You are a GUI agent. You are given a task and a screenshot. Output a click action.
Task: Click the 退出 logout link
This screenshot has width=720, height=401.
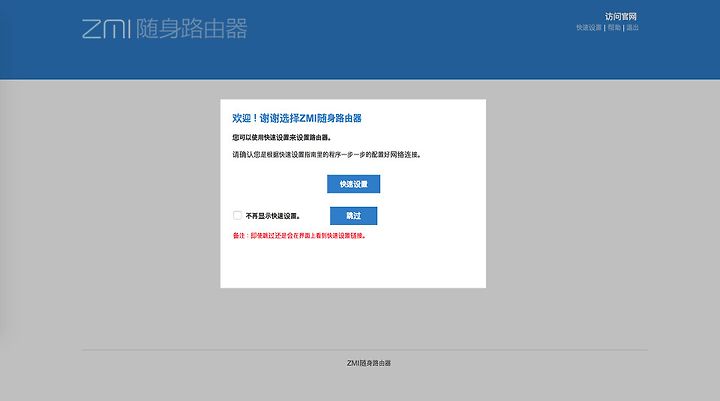tap(632, 28)
